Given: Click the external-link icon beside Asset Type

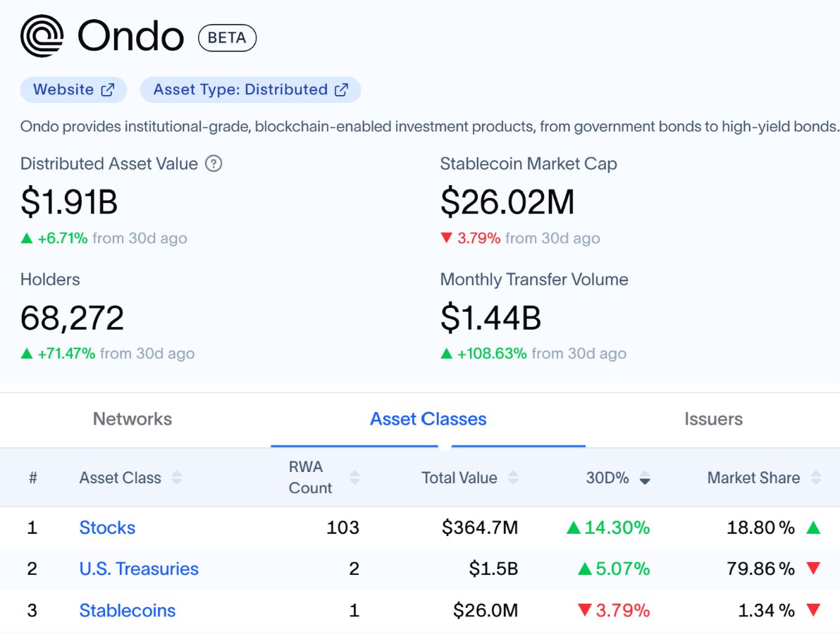Looking at the screenshot, I should [341, 89].
